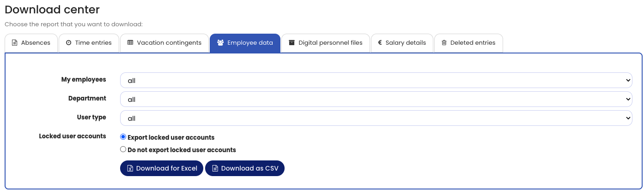
Task: Select Do not export locked user accounts
Action: coord(123,149)
